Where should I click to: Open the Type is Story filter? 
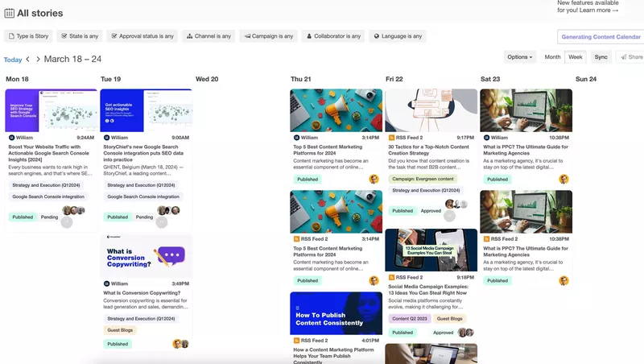pyautogui.click(x=28, y=36)
